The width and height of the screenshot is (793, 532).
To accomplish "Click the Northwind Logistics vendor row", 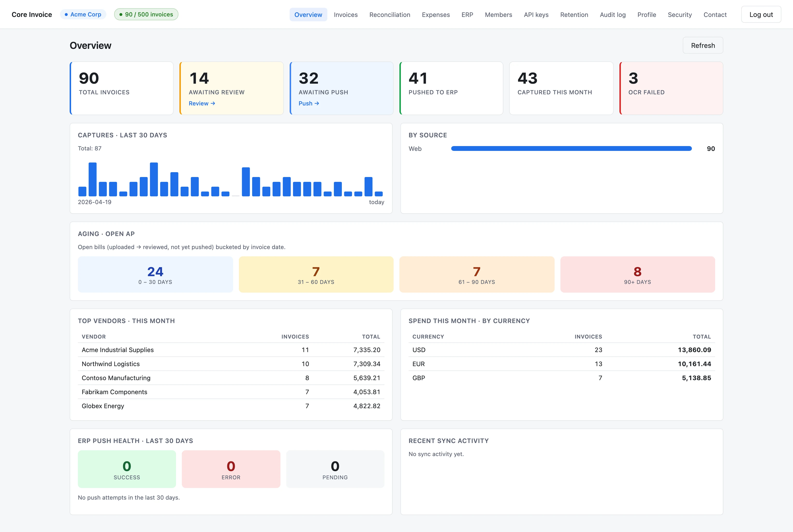I will click(x=231, y=364).
